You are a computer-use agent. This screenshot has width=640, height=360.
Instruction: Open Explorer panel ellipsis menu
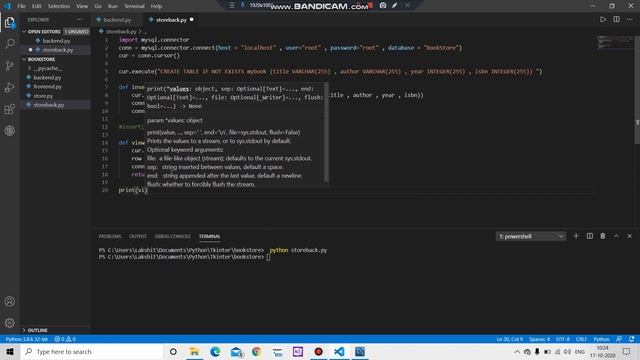[80, 20]
